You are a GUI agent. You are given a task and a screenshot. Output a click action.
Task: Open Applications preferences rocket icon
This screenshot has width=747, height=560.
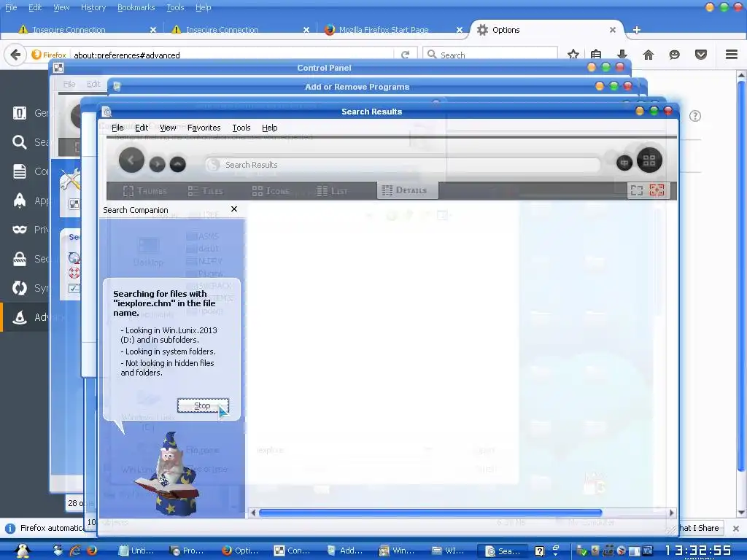[20, 201]
